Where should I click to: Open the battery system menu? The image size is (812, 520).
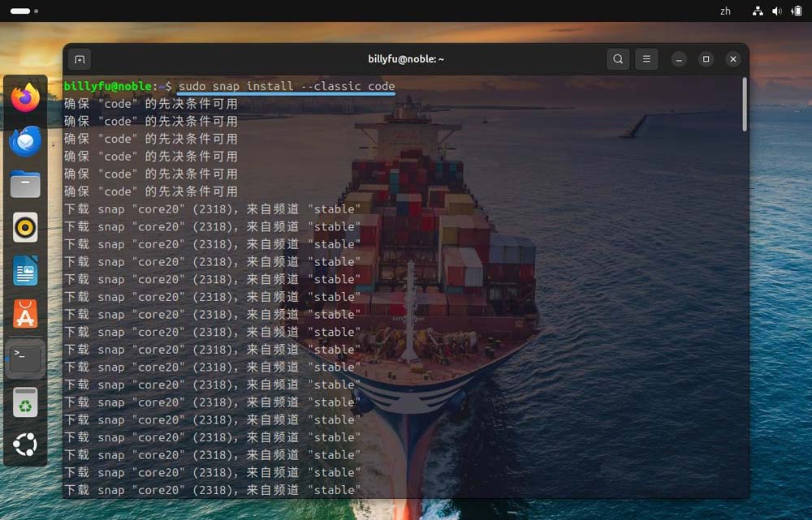797,11
